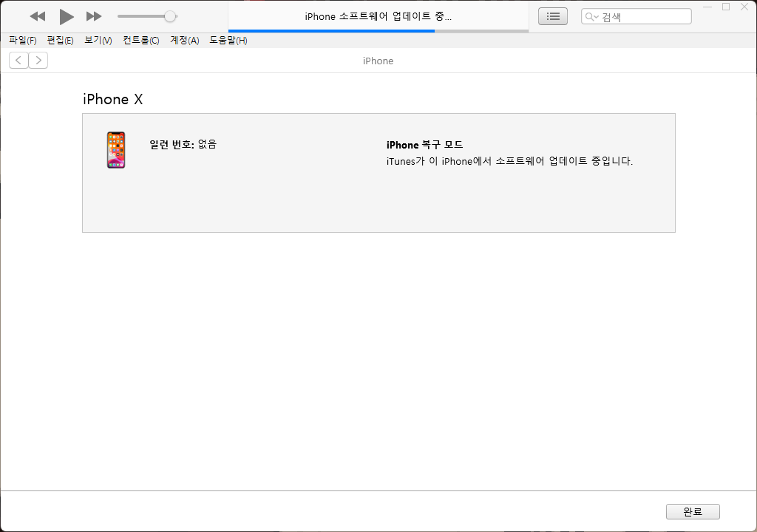757x532 pixels.
Task: Click the '일련 번호: 없음' text
Action: tap(183, 144)
